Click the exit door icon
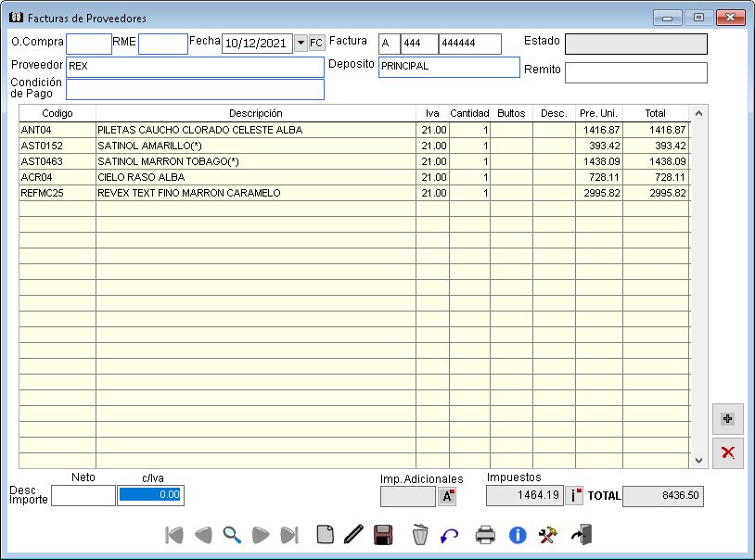The width and height of the screenshot is (755, 560). click(582, 535)
